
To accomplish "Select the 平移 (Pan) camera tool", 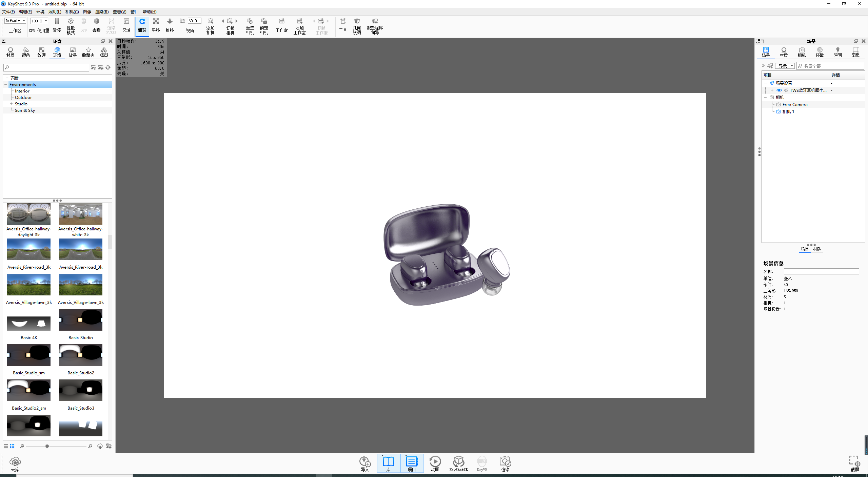I will pos(156,26).
